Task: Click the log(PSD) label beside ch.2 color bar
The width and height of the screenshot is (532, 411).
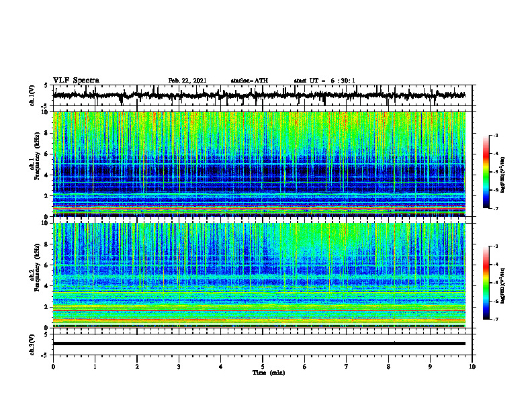Action: (503, 285)
